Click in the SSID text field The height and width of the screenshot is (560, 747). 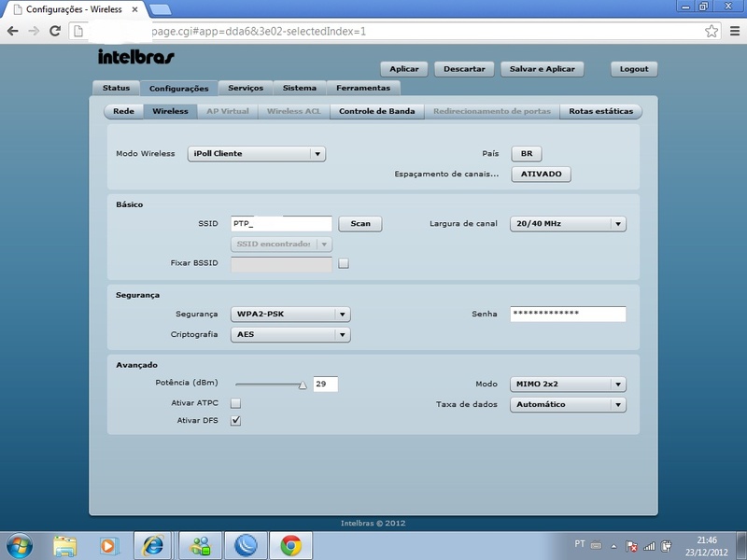(x=281, y=224)
